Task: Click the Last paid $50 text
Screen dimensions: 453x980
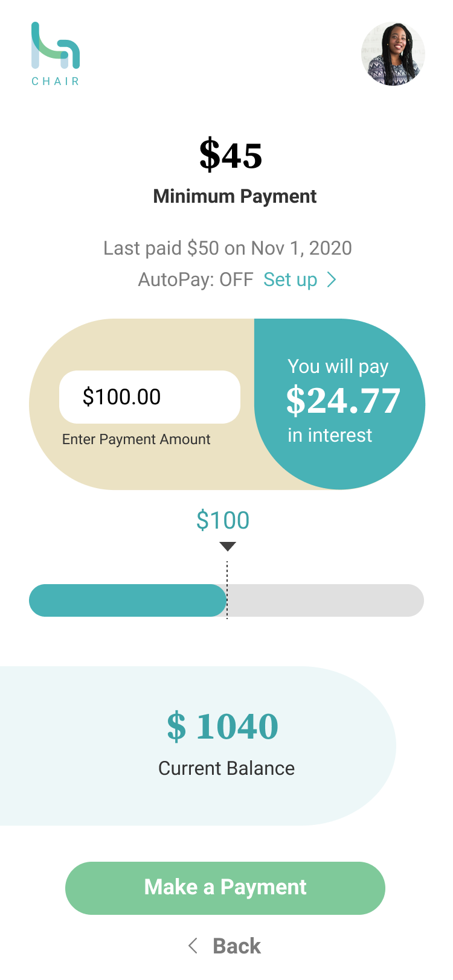Action: click(227, 248)
